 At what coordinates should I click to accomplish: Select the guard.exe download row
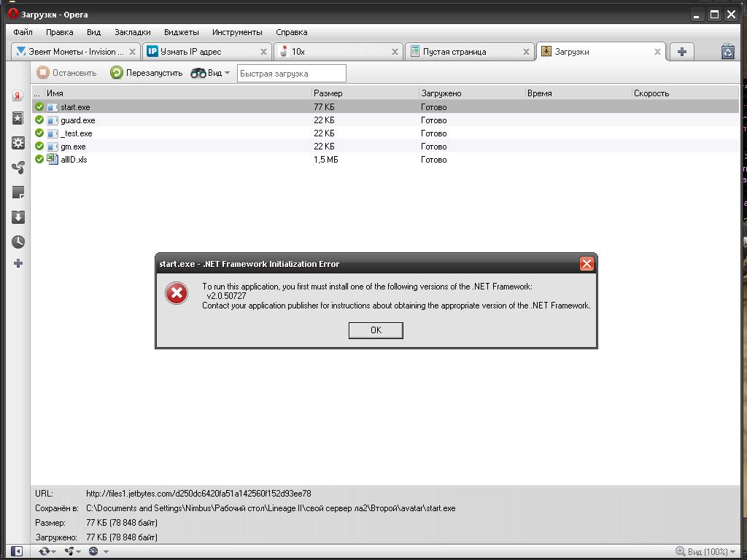385,120
